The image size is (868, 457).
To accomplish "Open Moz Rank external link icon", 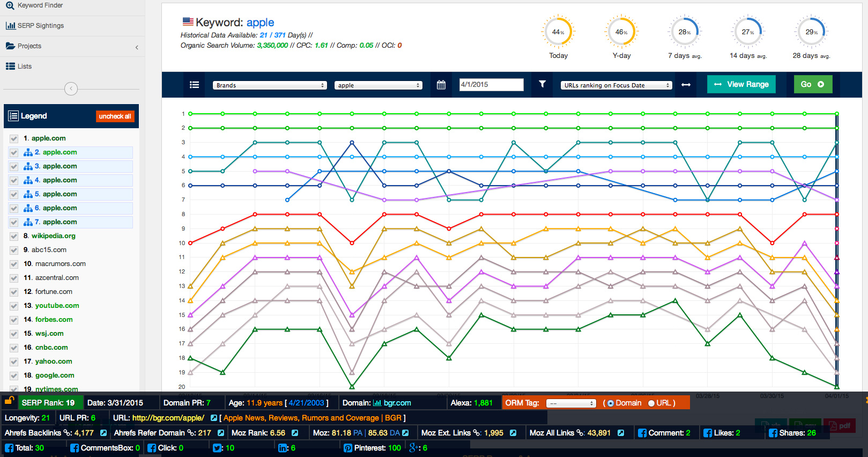I will click(x=294, y=433).
